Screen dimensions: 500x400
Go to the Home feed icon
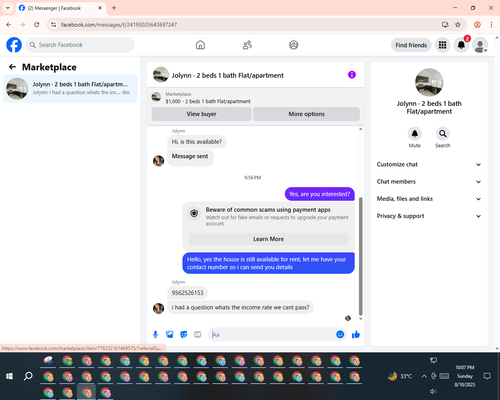200,45
